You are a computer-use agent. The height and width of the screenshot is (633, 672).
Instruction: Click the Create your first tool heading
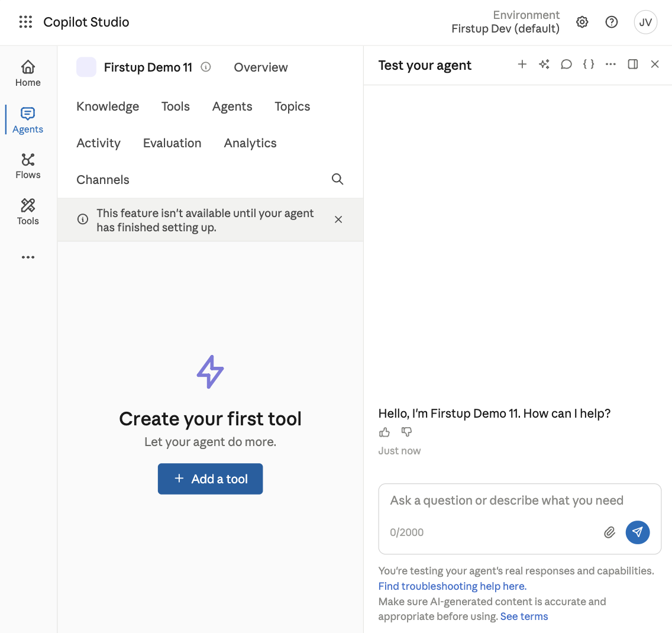[x=210, y=419]
